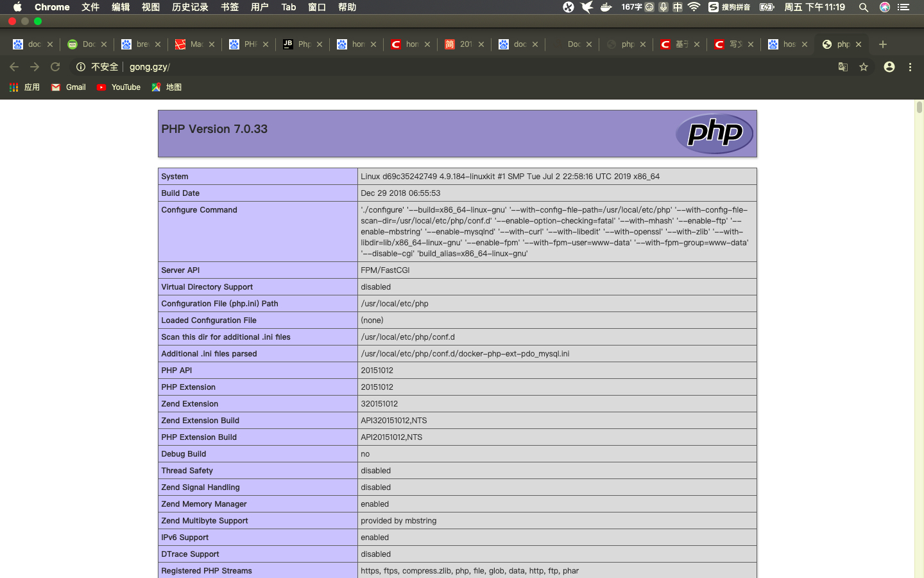
Task: Select the Build Date value text
Action: (x=400, y=193)
